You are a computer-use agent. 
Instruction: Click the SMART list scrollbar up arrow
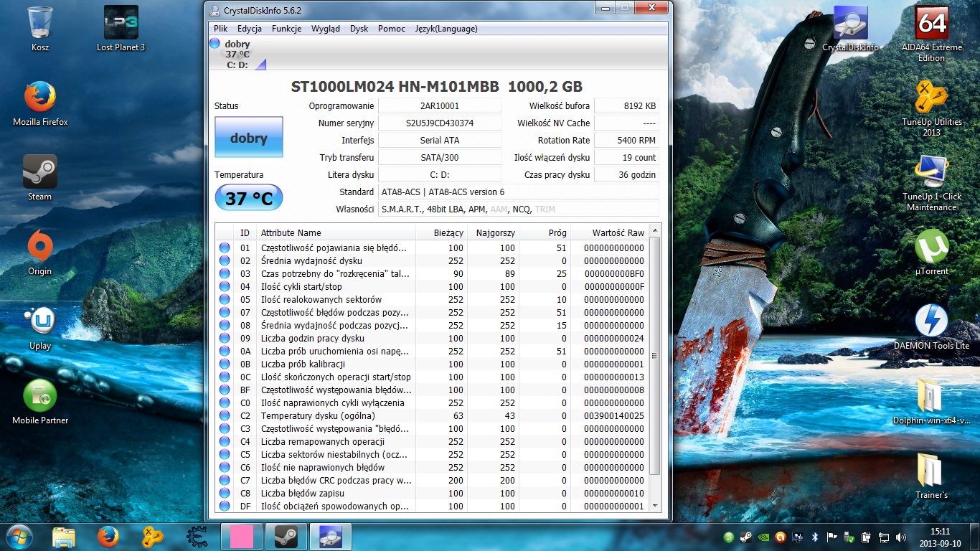654,231
